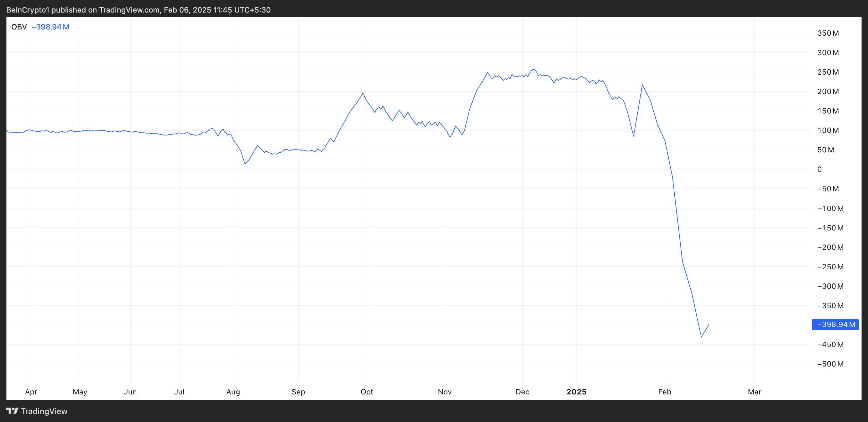
Task: Click the Mar label on the time axis
Action: coord(754,392)
